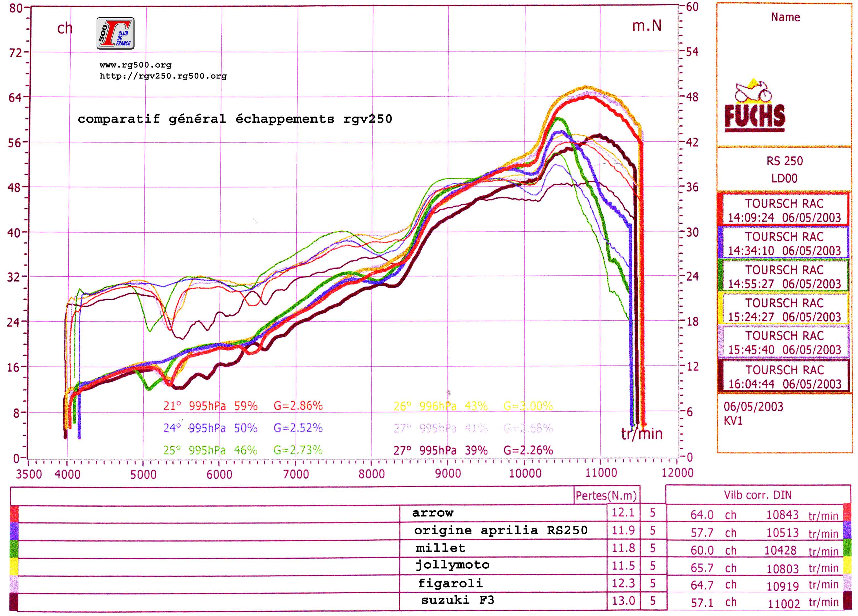Click the maroon swatch beside suzuki F3 row

click(x=14, y=602)
